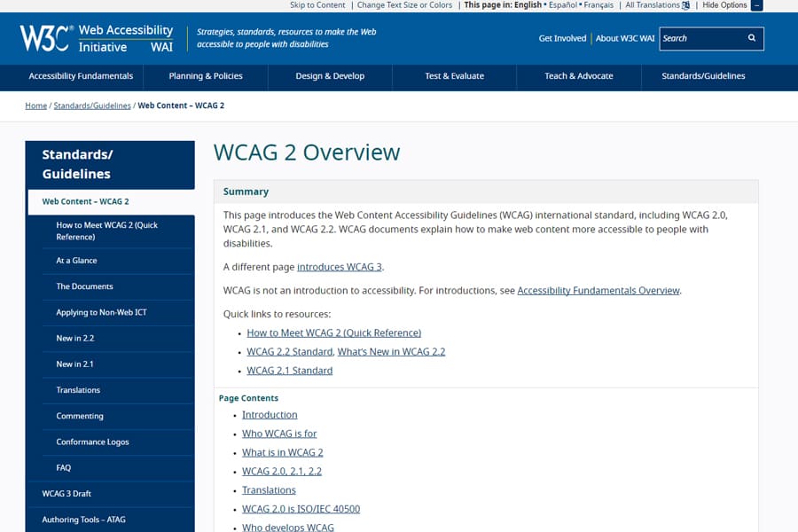This screenshot has height=532, width=798.
Task: Jump to Who WCAG is for
Action: click(x=279, y=434)
